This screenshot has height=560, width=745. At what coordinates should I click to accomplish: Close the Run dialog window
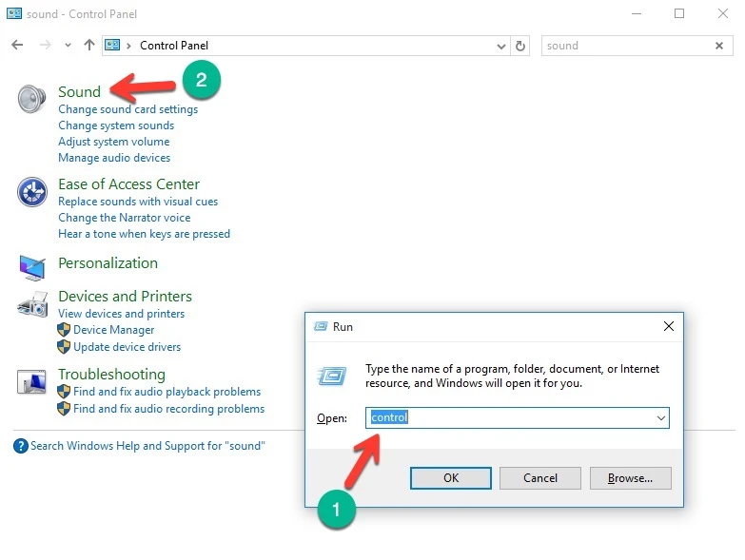tap(668, 326)
